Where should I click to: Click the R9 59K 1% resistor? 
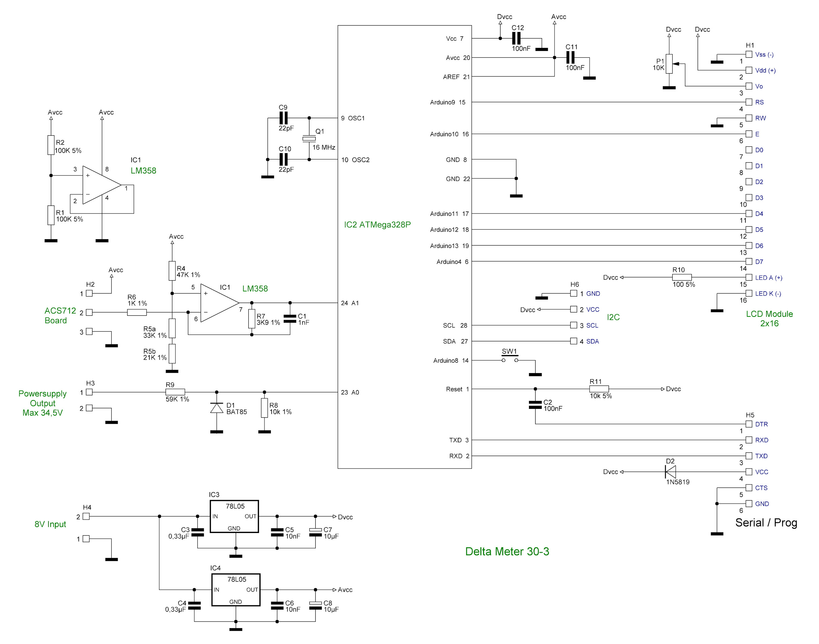pyautogui.click(x=175, y=392)
